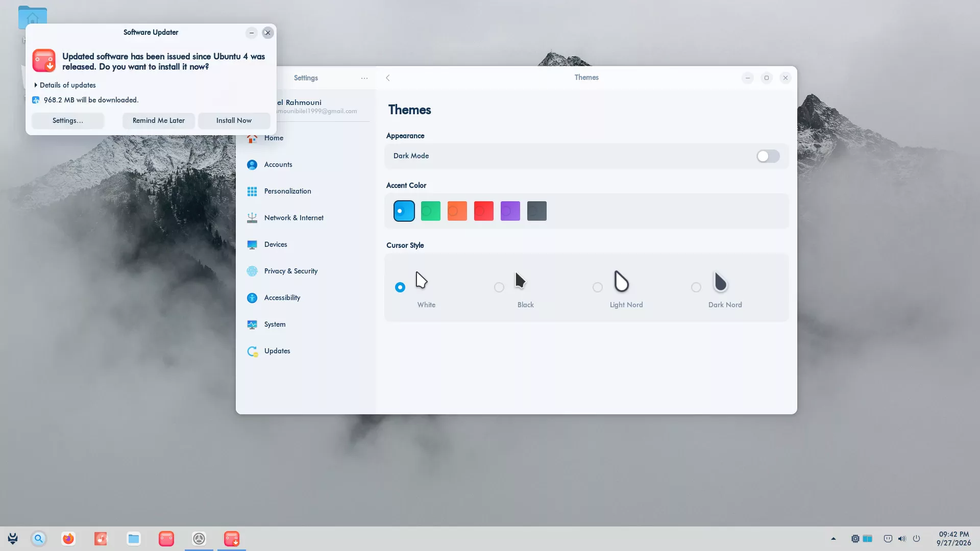The width and height of the screenshot is (980, 551).
Task: Select the White cursor radio button
Action: (400, 287)
